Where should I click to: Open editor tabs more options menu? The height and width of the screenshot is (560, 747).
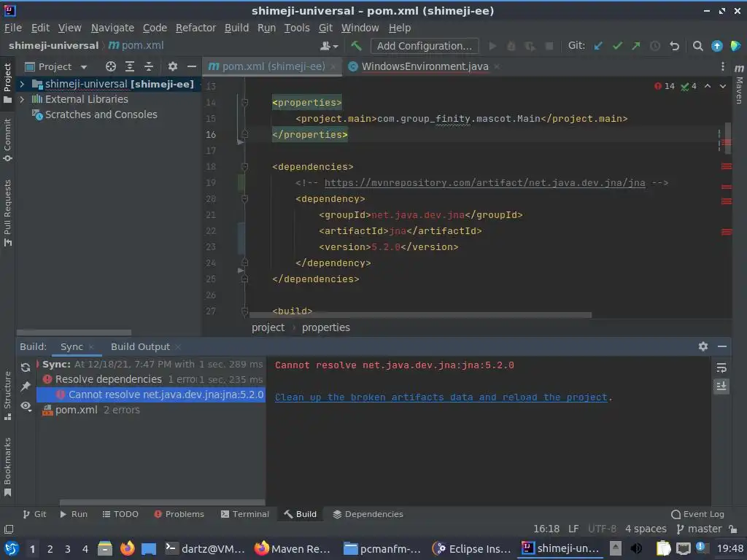tap(723, 66)
